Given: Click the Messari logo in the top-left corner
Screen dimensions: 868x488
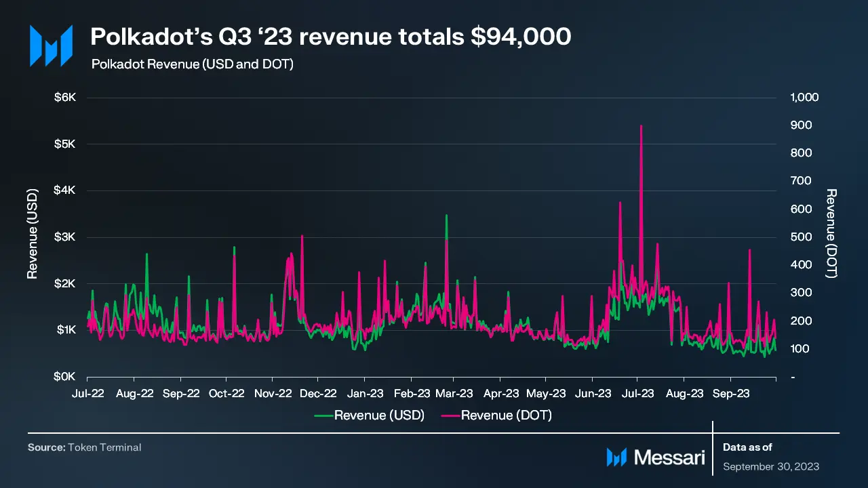Looking at the screenshot, I should coord(50,45).
